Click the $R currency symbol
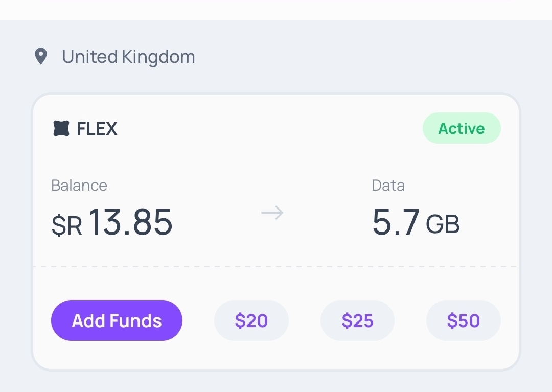Screen dimensions: 552x392 point(67,225)
